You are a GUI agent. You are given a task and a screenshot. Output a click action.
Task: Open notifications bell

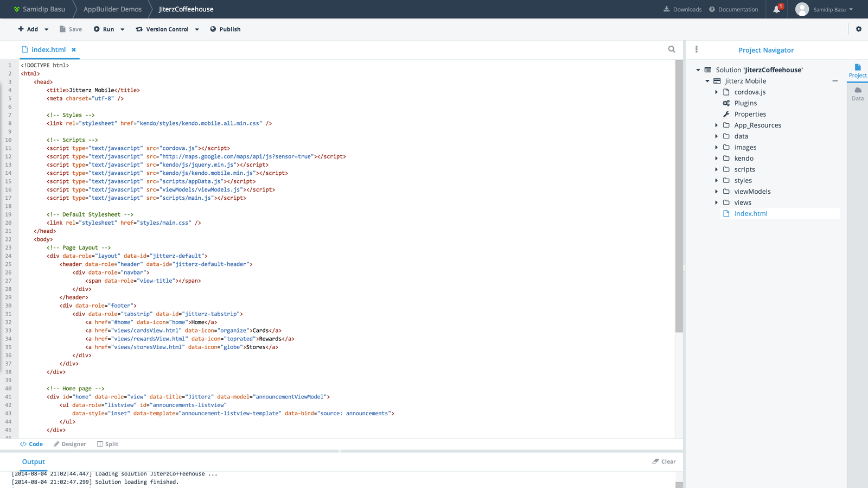click(x=777, y=9)
